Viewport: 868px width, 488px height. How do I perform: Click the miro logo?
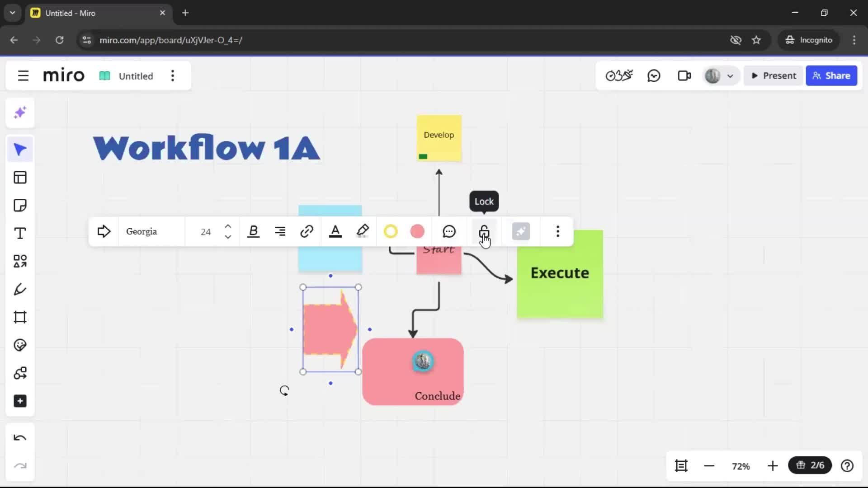tap(64, 75)
